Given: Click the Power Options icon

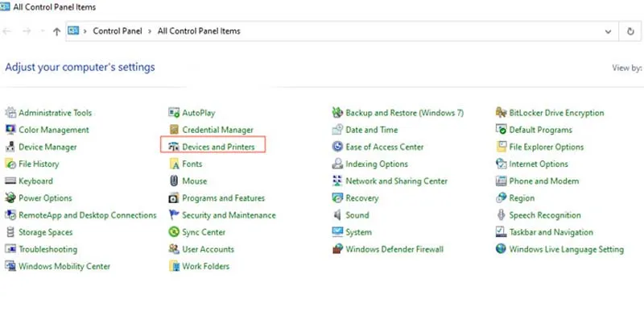Looking at the screenshot, I should pyautogui.click(x=10, y=197).
